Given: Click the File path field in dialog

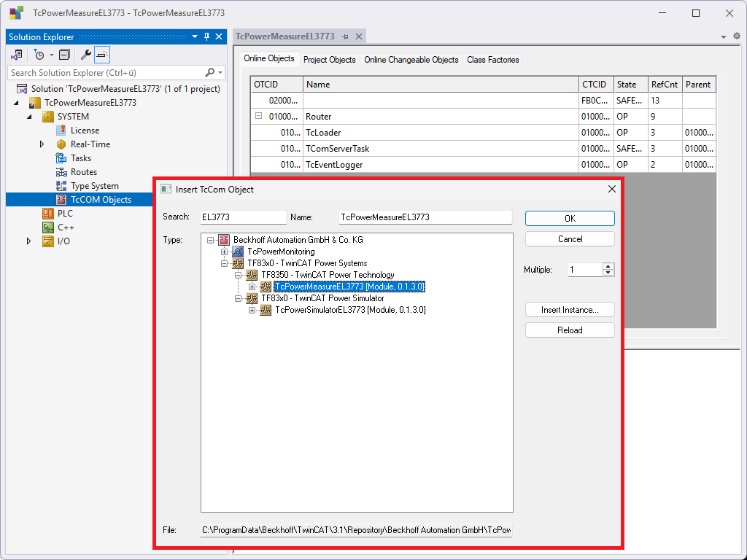Looking at the screenshot, I should pyautogui.click(x=356, y=530).
